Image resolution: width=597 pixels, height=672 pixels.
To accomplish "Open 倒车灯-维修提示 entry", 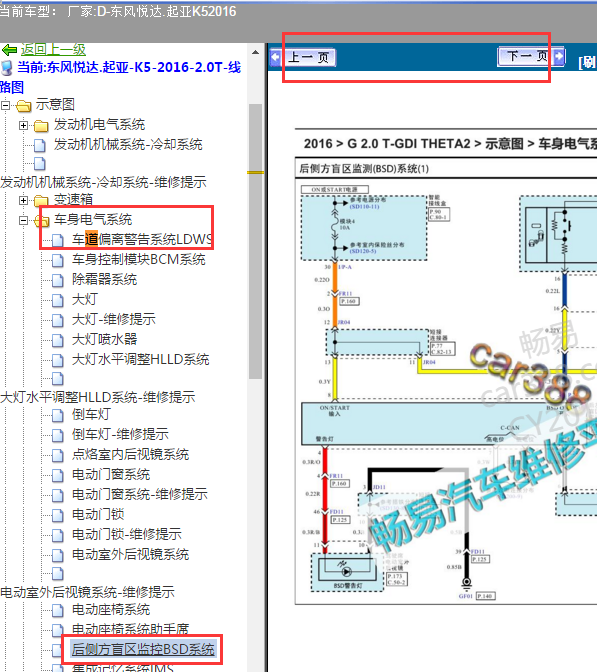I will [x=120, y=434].
